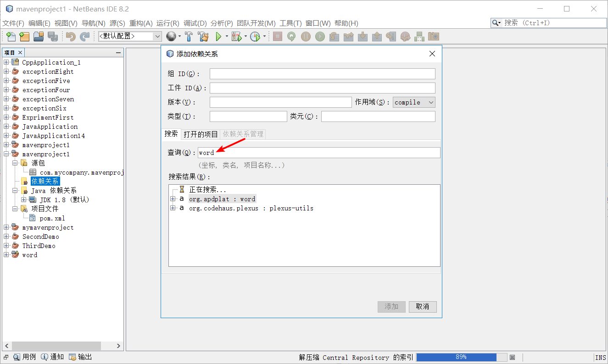
Task: Click the restore window icon in status bar
Action: (x=6, y=357)
